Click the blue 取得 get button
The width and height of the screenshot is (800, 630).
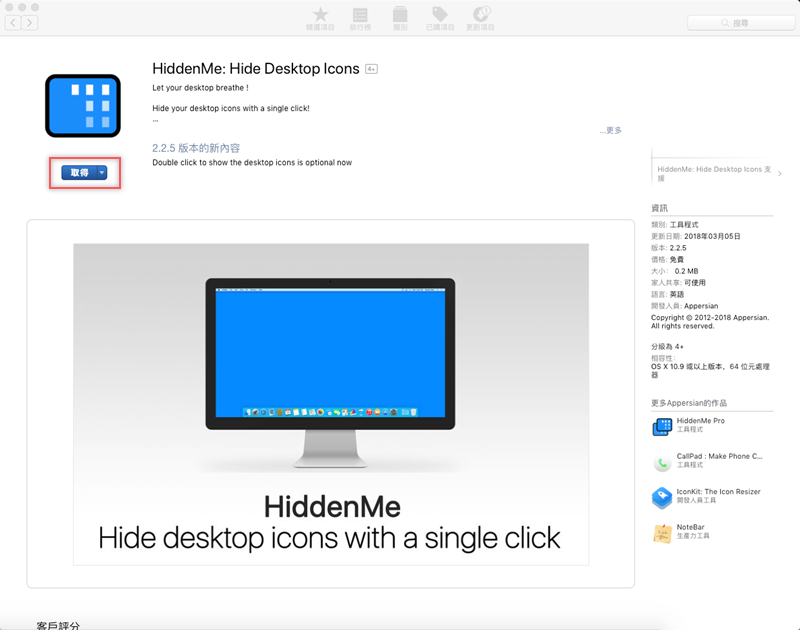tap(79, 173)
